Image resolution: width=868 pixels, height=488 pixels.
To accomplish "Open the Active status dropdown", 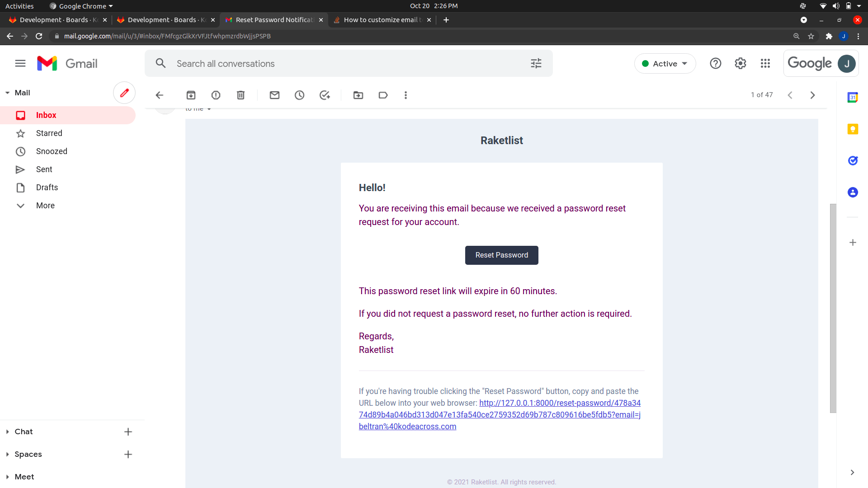I will 665,63.
